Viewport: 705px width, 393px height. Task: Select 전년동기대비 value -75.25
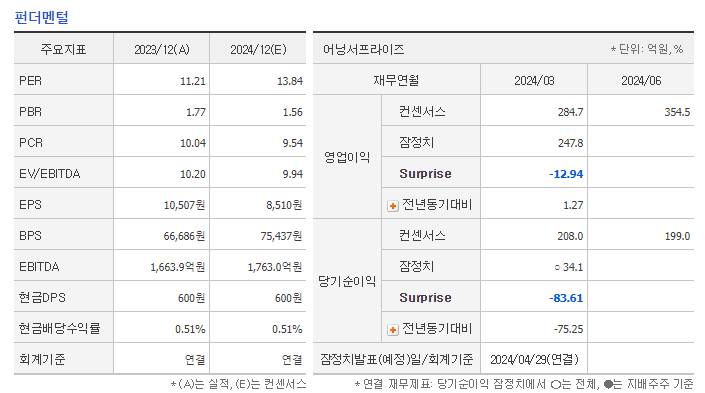click(x=568, y=329)
